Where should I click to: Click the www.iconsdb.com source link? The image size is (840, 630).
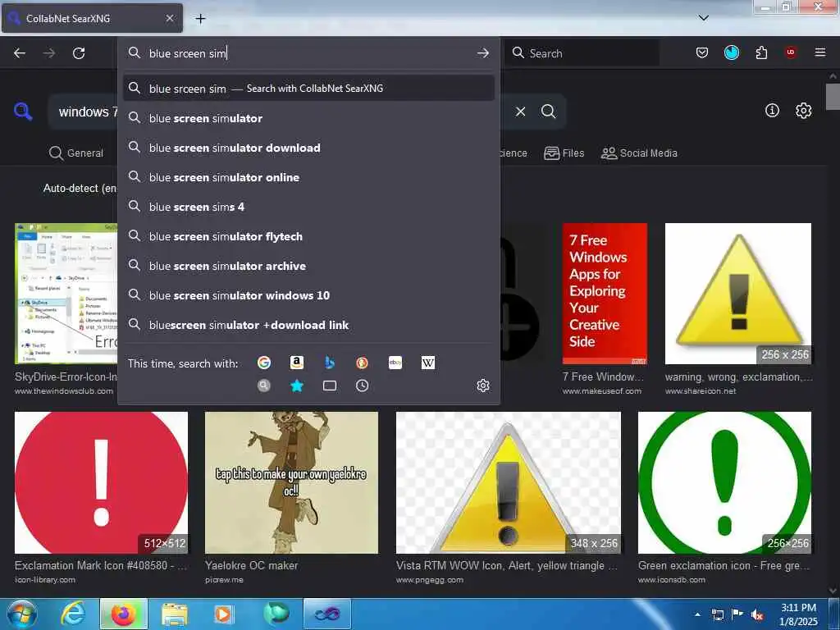tap(671, 580)
